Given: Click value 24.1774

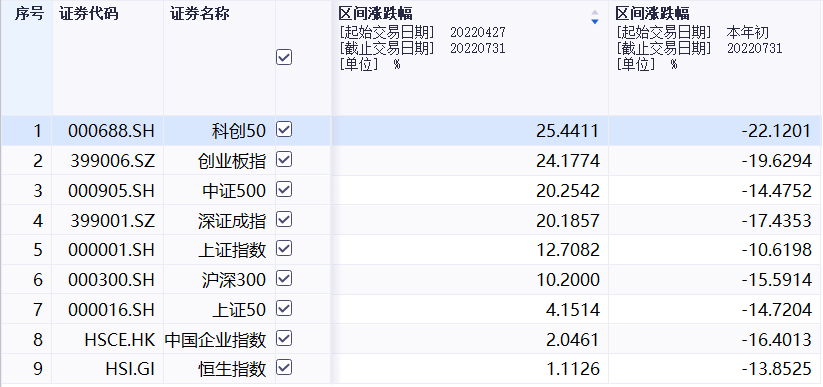Looking at the screenshot, I should coord(567,161).
